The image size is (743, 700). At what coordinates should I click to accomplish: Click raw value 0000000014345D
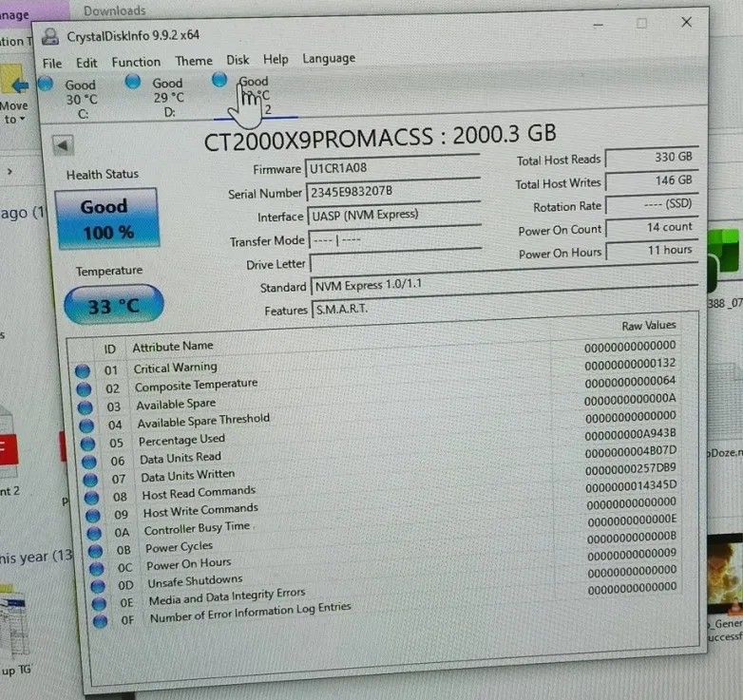coord(631,487)
